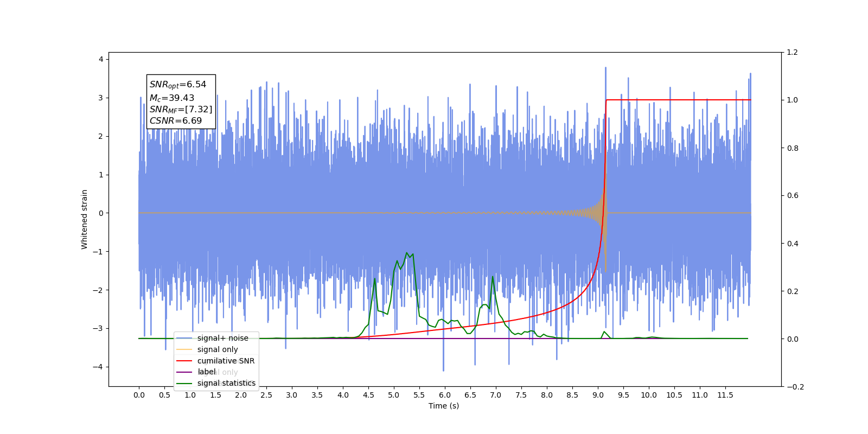Click the Mc=39.43 annotation text
This screenshot has height=434, width=868.
coord(172,98)
